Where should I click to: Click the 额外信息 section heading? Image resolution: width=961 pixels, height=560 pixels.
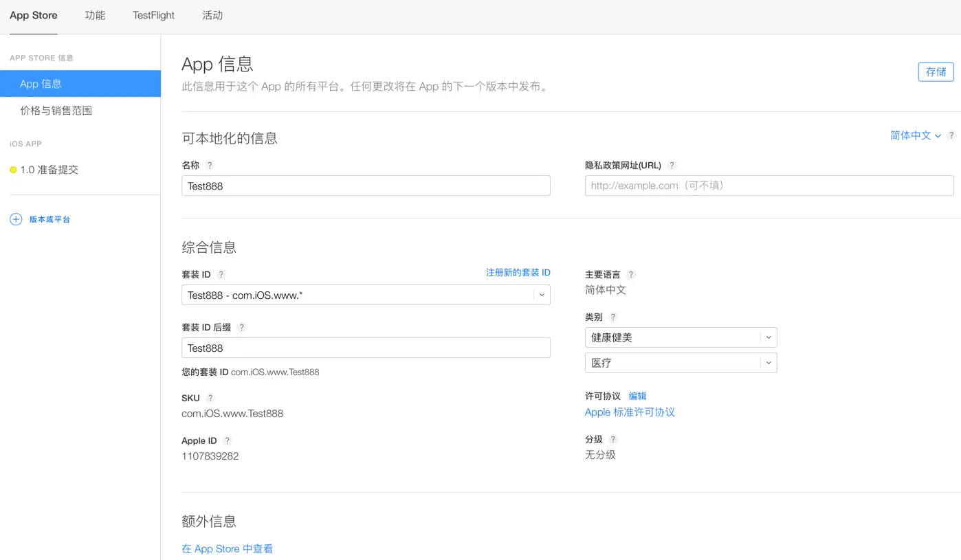pyautogui.click(x=209, y=522)
